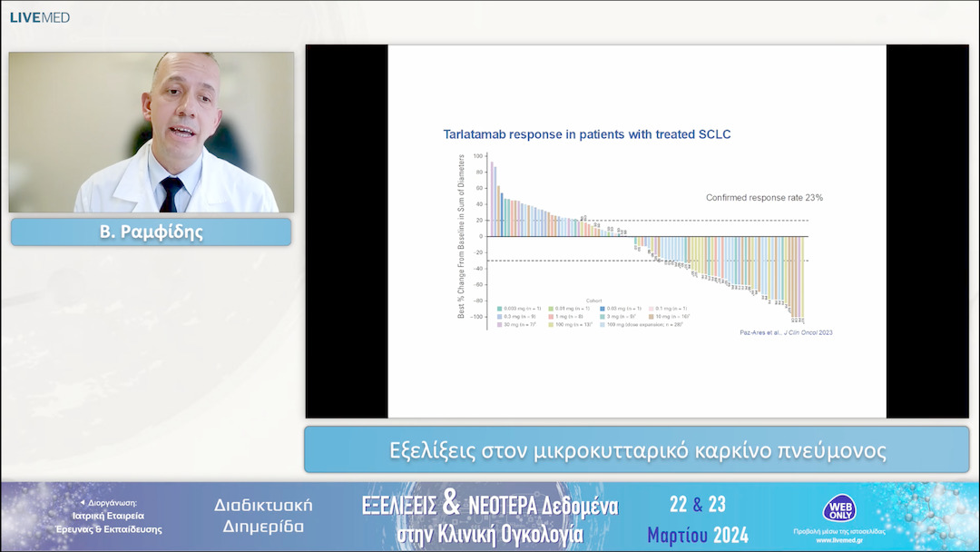Click the στην Κλινική Ογκολογία banner line
Image resolution: width=980 pixels, height=552 pixels.
(490, 535)
